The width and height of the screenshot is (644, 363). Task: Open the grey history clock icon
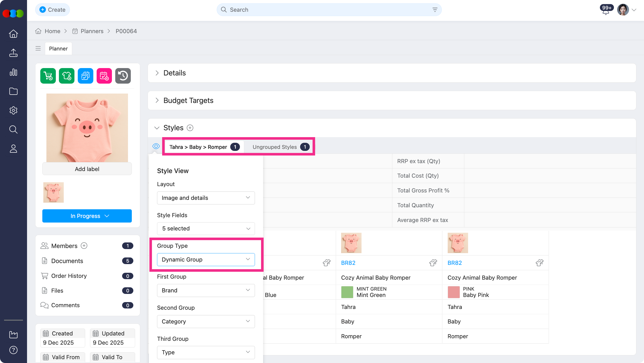pos(123,76)
